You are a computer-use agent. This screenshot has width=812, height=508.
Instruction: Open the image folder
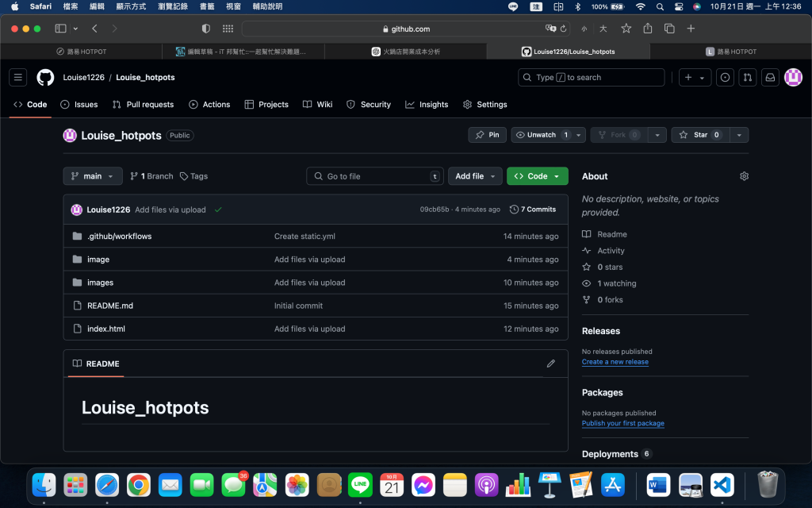click(98, 260)
